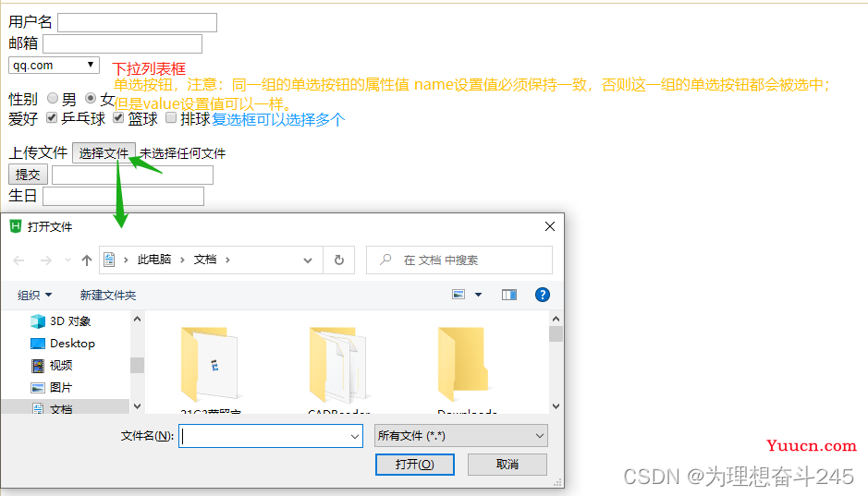This screenshot has height=496, width=868.
Task: Refresh the folder view
Action: coord(338,260)
